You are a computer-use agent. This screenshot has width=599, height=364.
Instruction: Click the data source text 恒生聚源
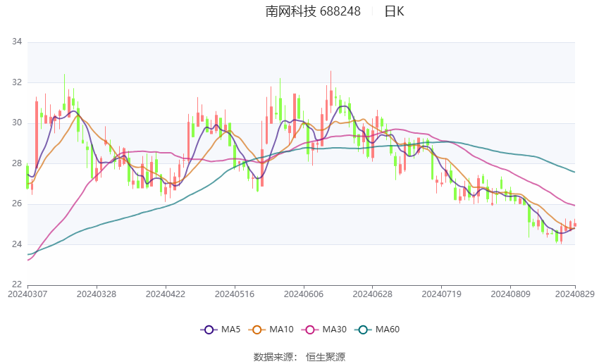pyautogui.click(x=326, y=357)
